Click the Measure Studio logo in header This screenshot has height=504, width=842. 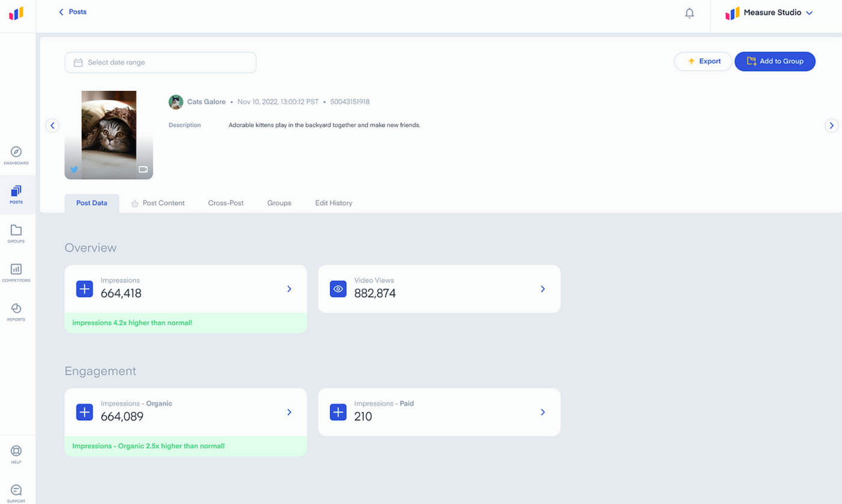point(732,13)
